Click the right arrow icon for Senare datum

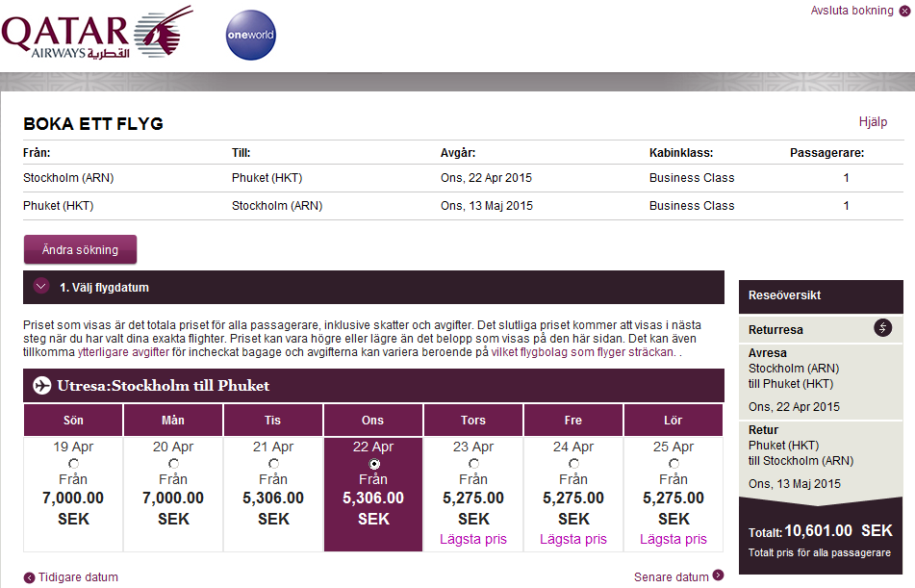click(718, 576)
